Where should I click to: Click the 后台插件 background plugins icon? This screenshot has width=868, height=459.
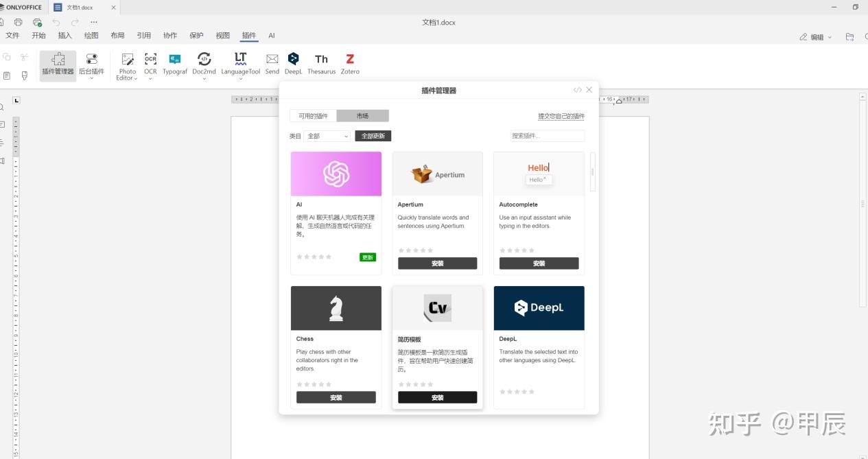coord(91,60)
